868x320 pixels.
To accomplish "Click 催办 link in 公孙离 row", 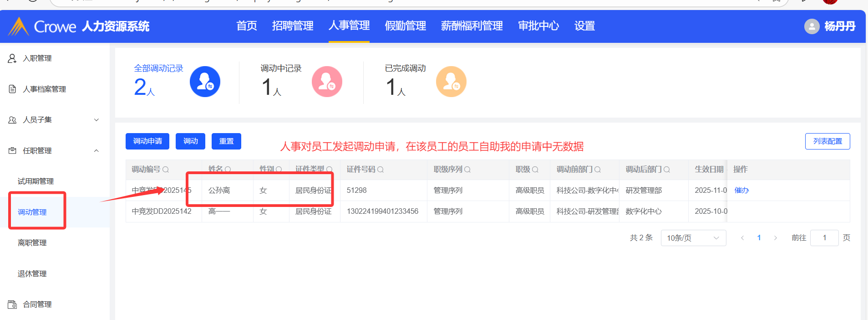I will [x=741, y=191].
